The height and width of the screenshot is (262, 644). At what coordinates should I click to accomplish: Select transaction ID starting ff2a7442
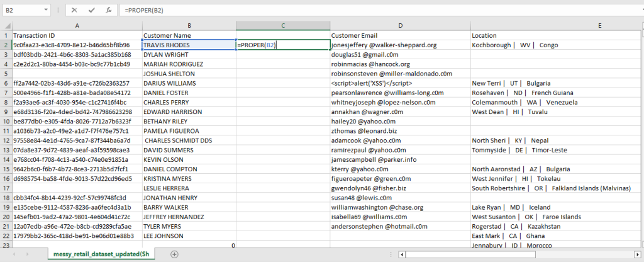[x=77, y=83]
